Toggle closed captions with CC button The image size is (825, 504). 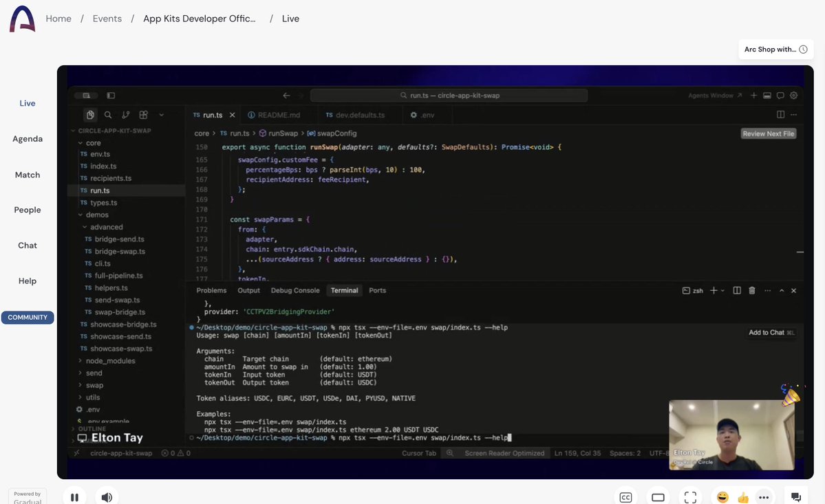(x=625, y=497)
